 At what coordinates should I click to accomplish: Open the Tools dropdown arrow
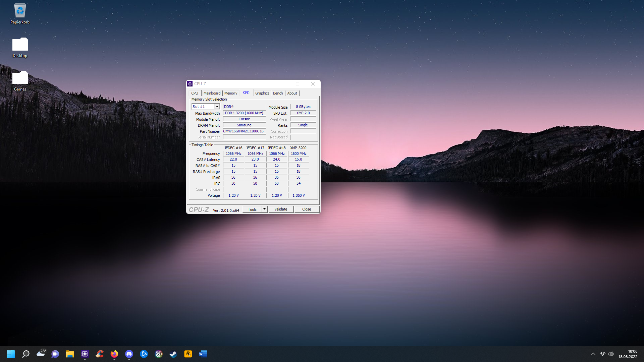pos(264,209)
